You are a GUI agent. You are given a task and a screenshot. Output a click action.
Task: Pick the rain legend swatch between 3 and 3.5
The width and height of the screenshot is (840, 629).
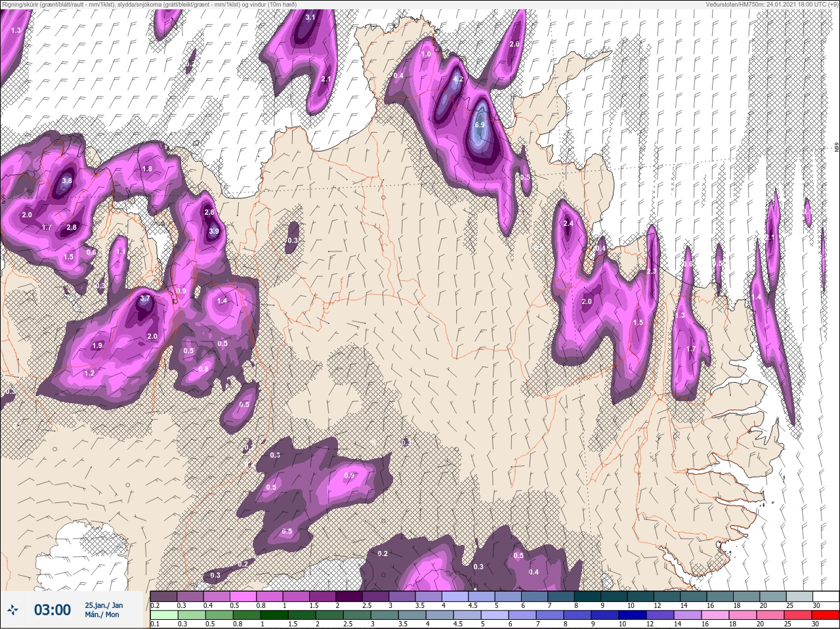pos(385,615)
